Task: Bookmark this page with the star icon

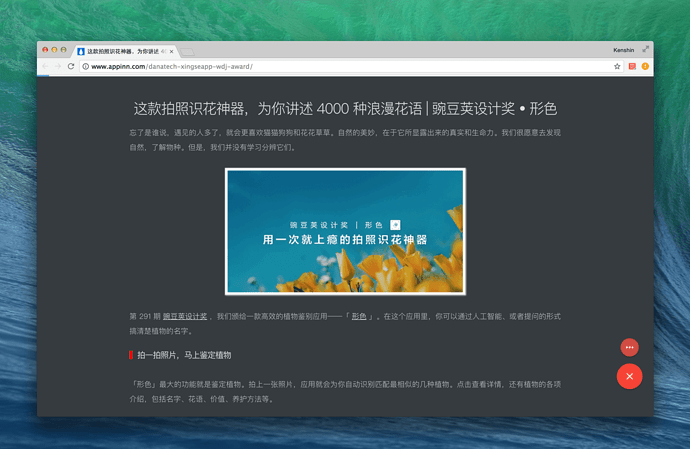Action: coord(617,66)
